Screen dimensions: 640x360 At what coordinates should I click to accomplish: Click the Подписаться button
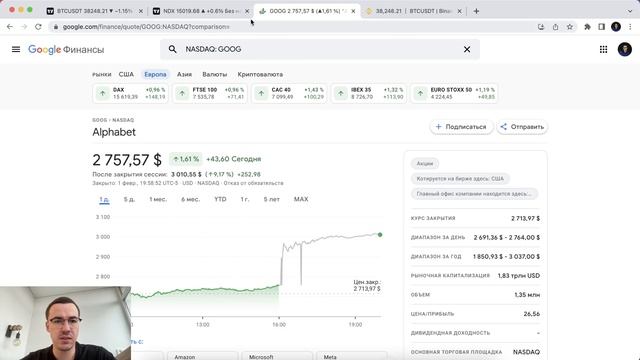click(x=461, y=127)
